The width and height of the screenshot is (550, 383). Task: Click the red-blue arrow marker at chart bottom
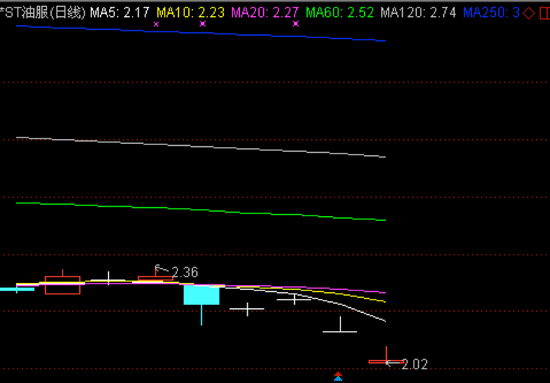click(x=338, y=376)
